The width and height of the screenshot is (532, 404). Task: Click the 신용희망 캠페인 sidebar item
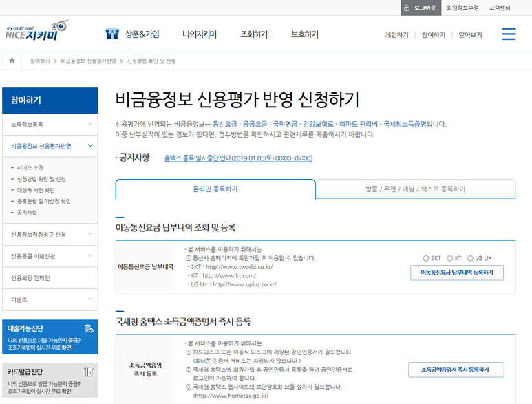tap(50, 278)
